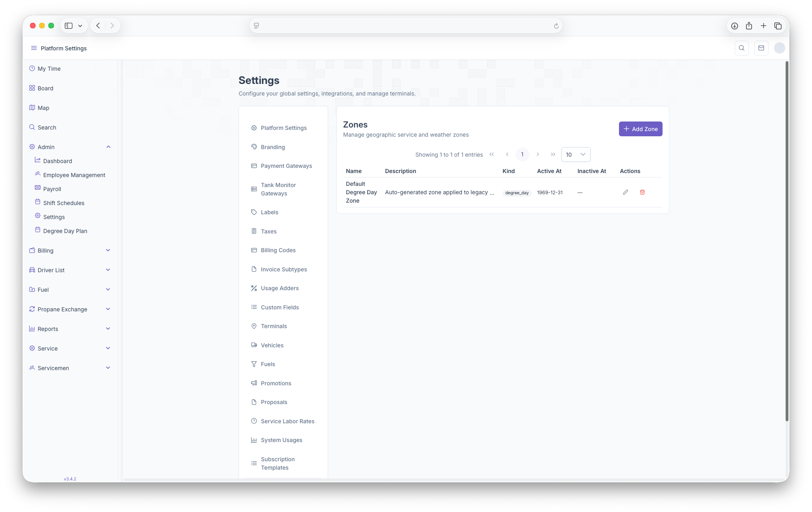The image size is (812, 512).
Task: Click the edit pencil icon for Default Zone
Action: point(625,192)
